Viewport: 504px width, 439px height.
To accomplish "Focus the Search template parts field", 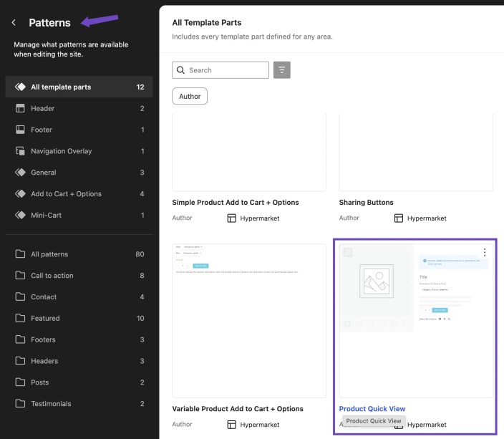I will click(220, 70).
